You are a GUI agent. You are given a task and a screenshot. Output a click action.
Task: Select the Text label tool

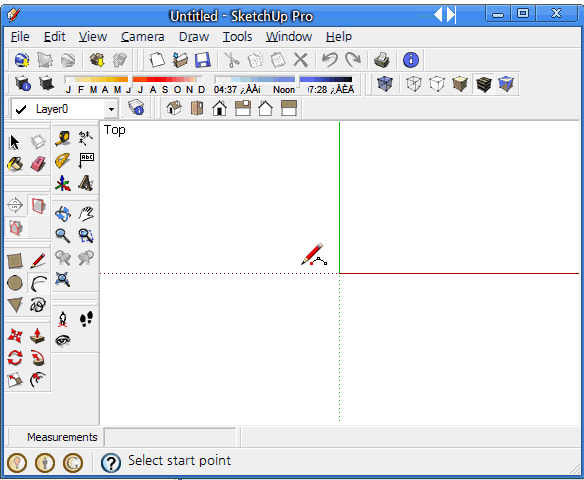(x=86, y=160)
